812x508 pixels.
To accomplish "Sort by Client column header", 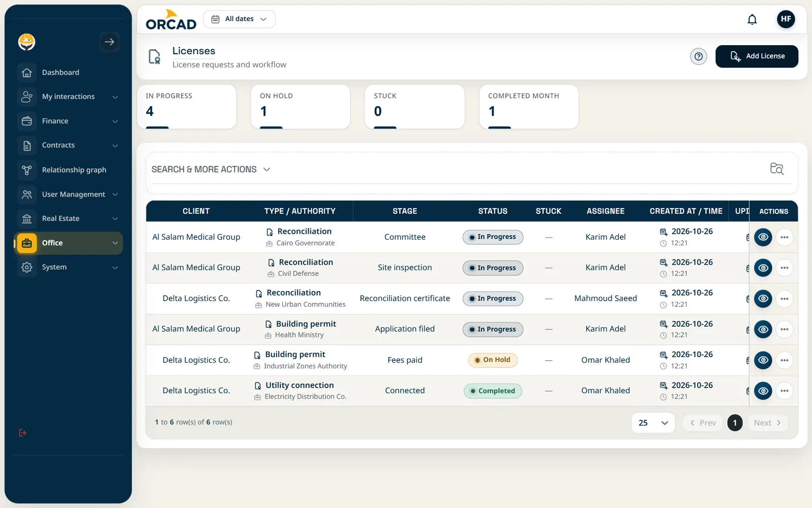I will click(x=196, y=211).
